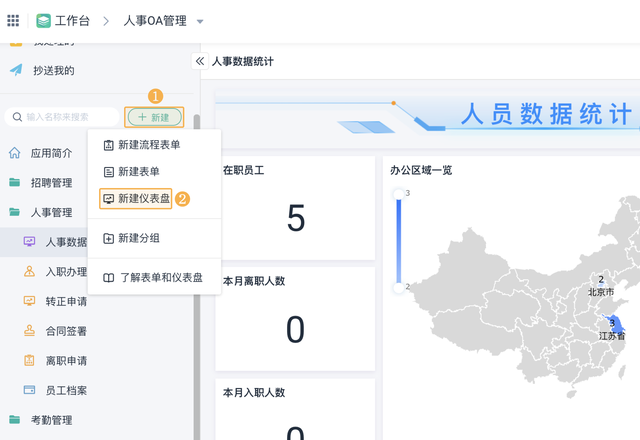Image resolution: width=640 pixels, height=440 pixels.
Task: Click the 新建分组 plus-folder icon
Action: tap(109, 238)
